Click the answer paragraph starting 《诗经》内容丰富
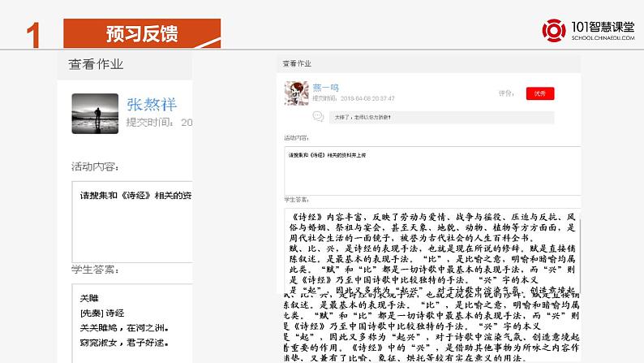Viewport: 644px width, 363px height. [x=432, y=227]
